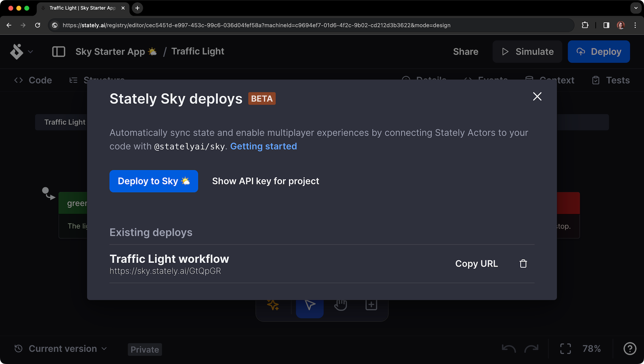Open the AI assist sparkle tool
Image resolution: width=644 pixels, height=364 pixels.
[x=273, y=304]
